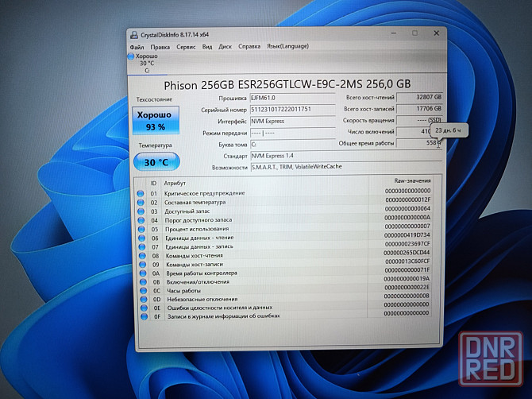Open the Справка menu
Viewport: 532px width, 399px height.
pos(249,46)
